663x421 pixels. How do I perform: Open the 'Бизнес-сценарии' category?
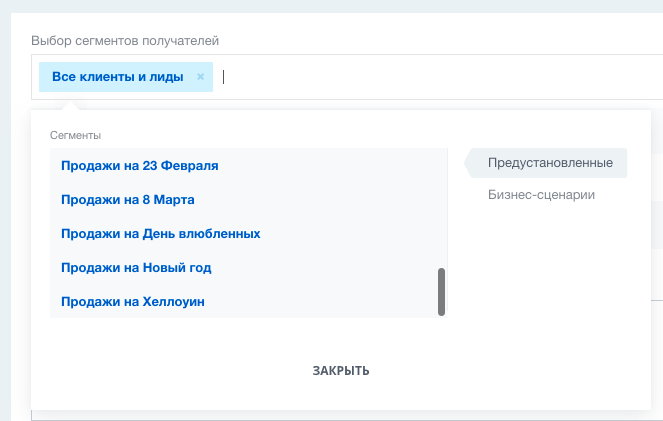click(541, 194)
